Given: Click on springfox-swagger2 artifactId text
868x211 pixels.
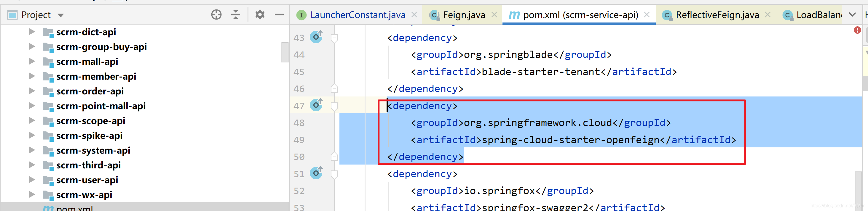Looking at the screenshot, I should coord(535,207).
